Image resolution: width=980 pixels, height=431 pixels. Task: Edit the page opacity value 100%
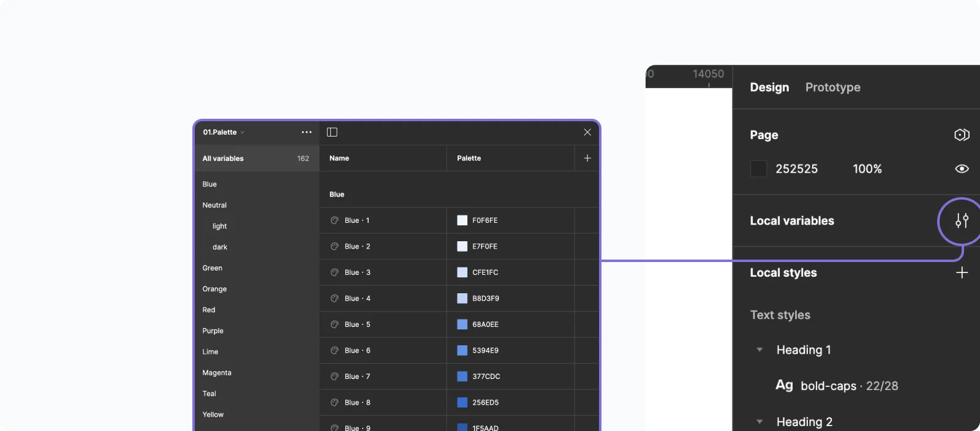[867, 169]
